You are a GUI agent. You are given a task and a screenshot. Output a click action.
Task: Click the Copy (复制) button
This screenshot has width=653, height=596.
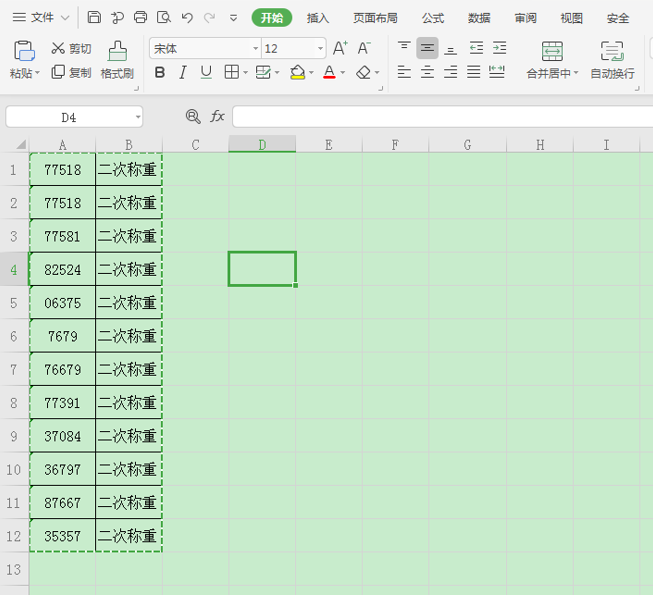pos(71,72)
